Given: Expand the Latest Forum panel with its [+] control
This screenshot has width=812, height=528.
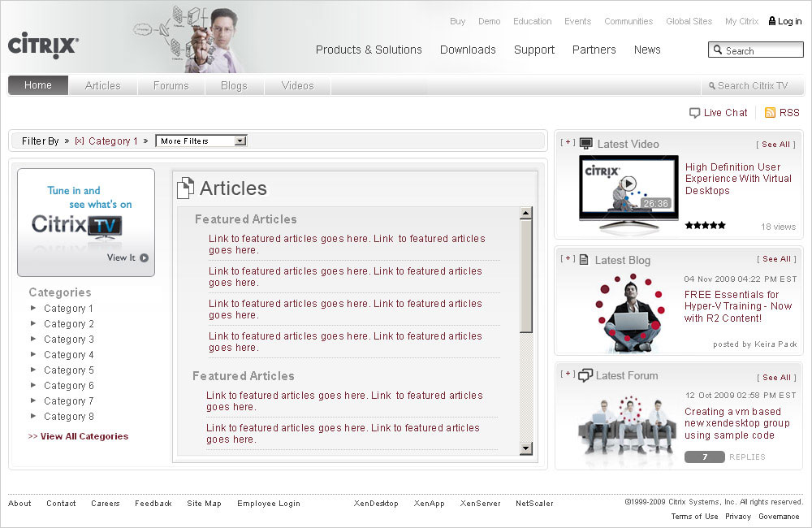Looking at the screenshot, I should tap(568, 374).
